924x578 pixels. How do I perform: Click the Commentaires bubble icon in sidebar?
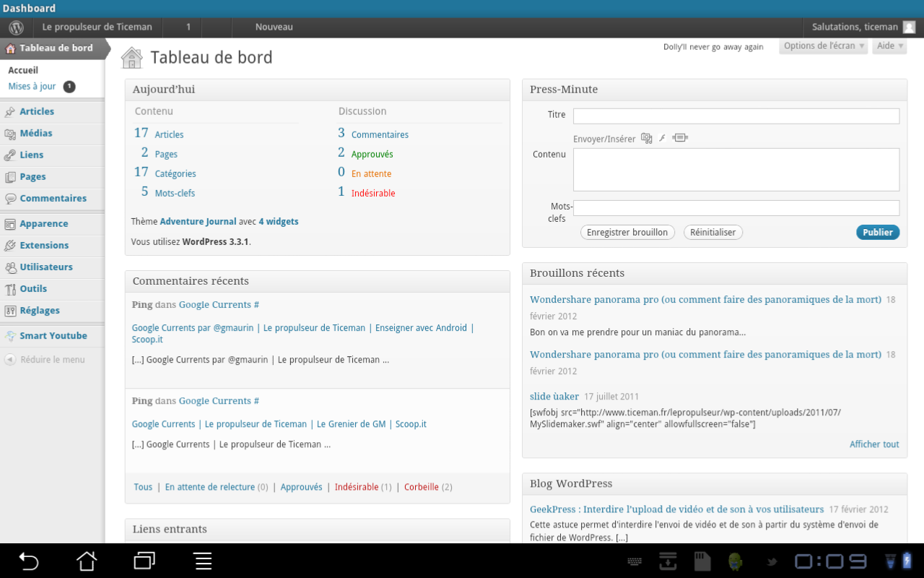click(10, 199)
